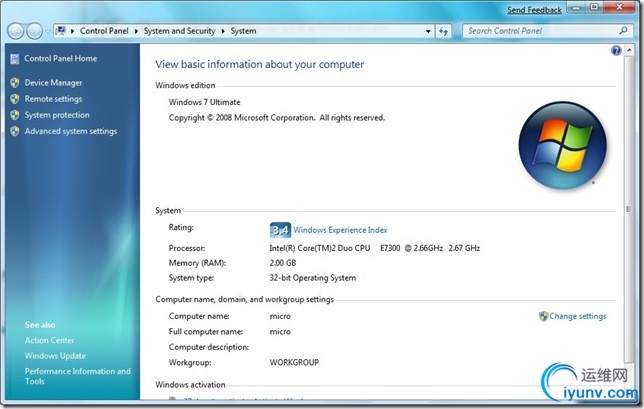
Task: Click shield icon beside System protection
Action: click(x=15, y=115)
